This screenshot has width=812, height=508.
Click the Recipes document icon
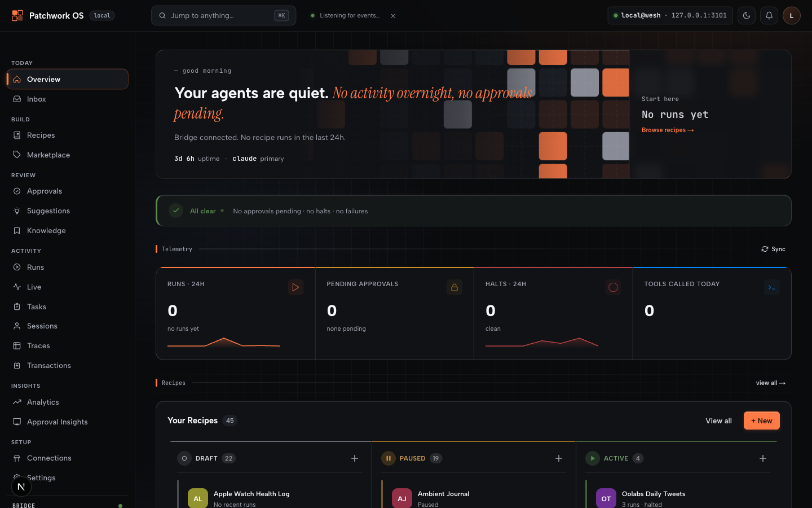[x=17, y=135]
